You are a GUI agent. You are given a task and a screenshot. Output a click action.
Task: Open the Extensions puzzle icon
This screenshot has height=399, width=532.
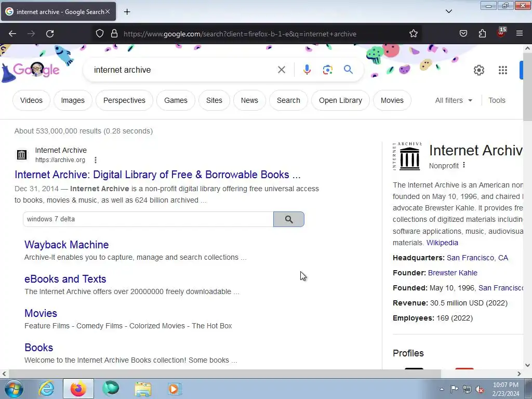(482, 34)
